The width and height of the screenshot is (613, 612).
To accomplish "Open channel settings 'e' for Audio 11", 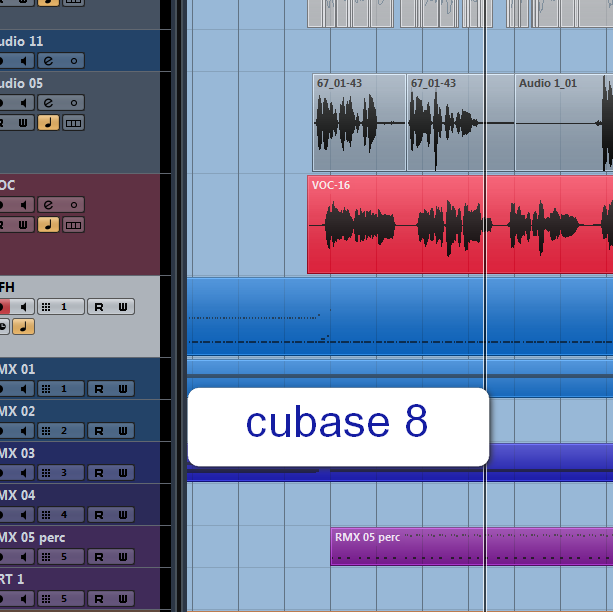I will click(48, 61).
